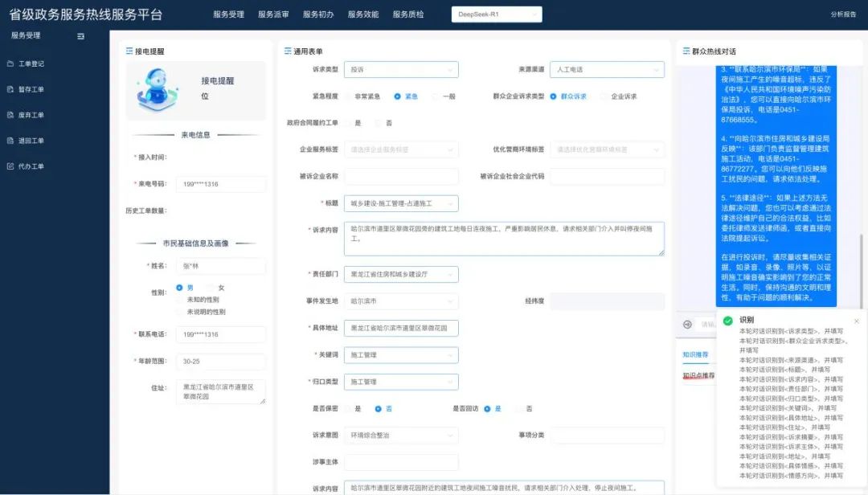Open 退回工单 in the sidebar
The width and height of the screenshot is (868, 495).
coord(31,141)
